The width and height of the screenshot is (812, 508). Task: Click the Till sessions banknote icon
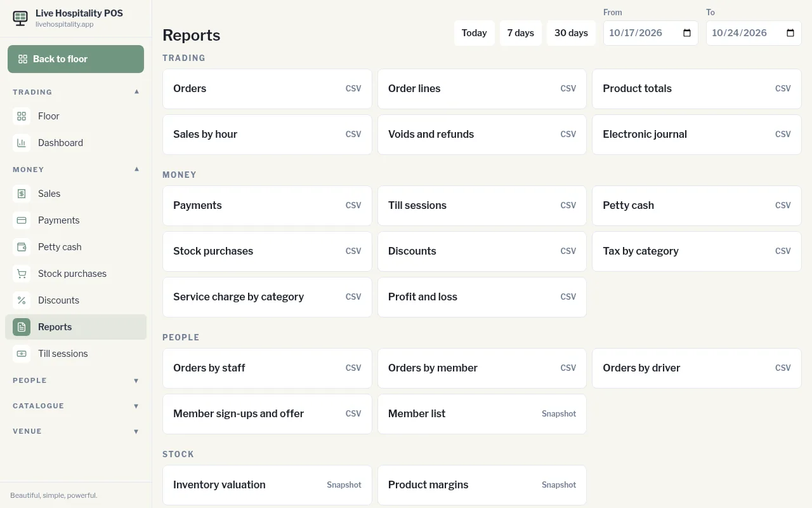click(x=22, y=354)
